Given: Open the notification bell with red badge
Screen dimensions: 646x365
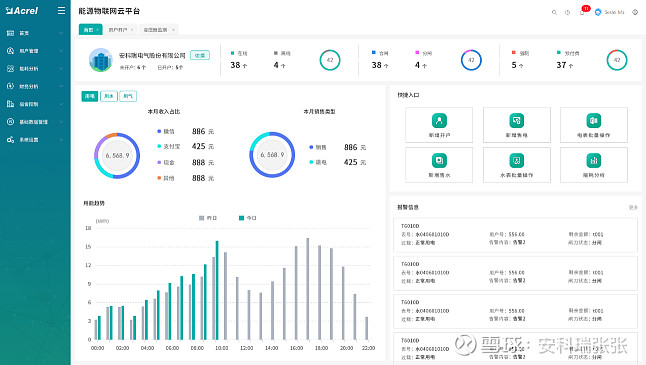Looking at the screenshot, I should point(582,12).
